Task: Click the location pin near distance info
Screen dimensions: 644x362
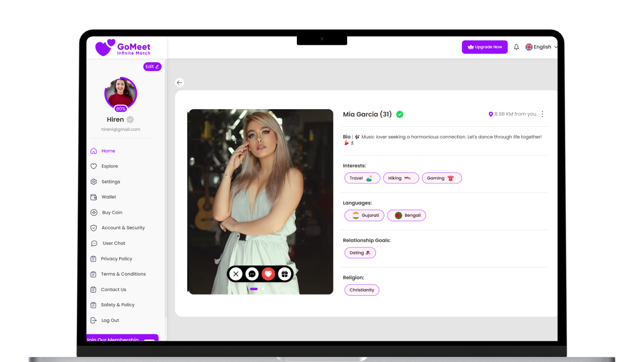Action: (491, 114)
